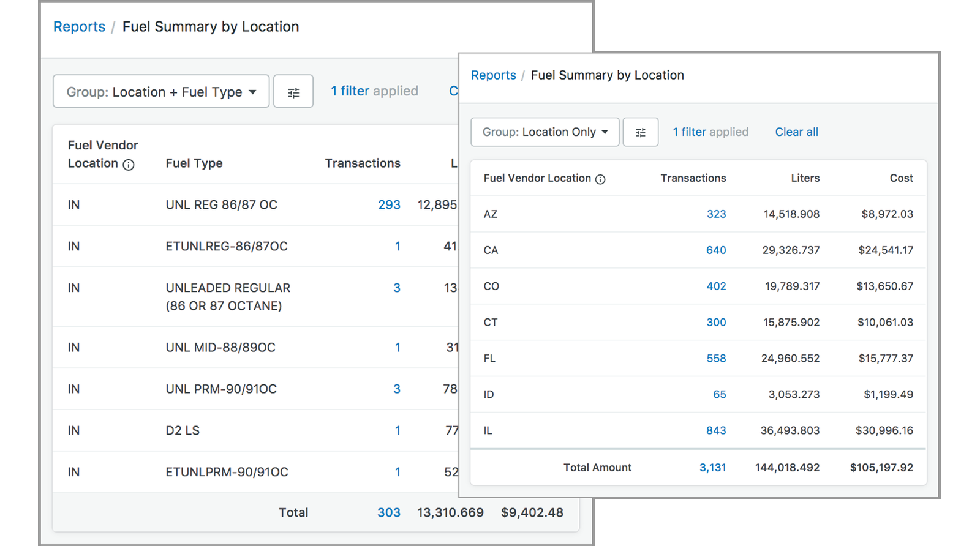Click the 'UNL PRM-90/91OC' fuel type cell

[x=221, y=389]
